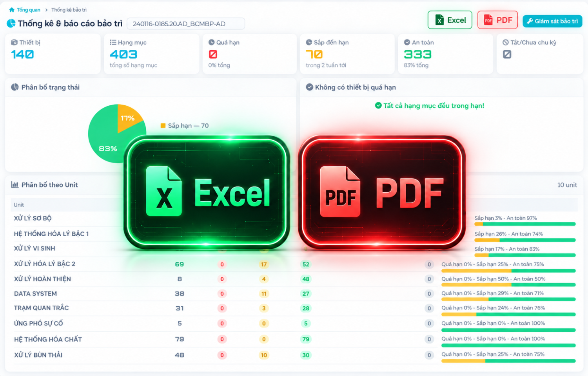Click the Sắp hạn 26% - An toàn 74% label
Viewport: 588px width, 376px height.
pyautogui.click(x=509, y=234)
